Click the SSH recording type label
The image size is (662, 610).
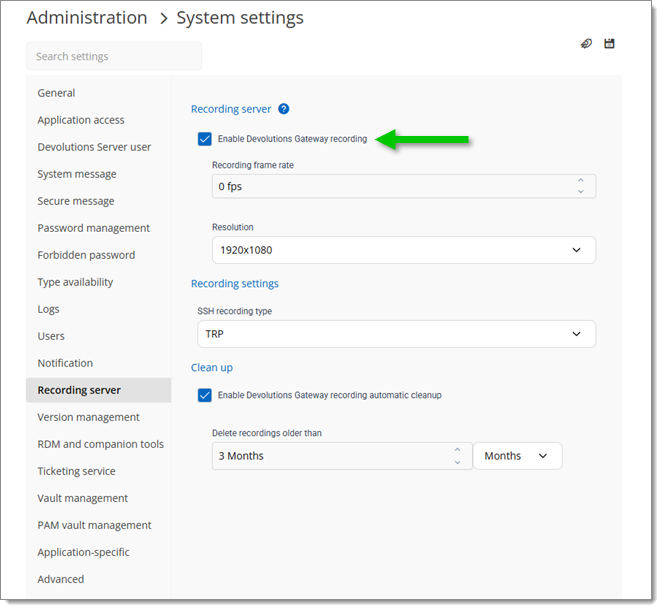(235, 311)
